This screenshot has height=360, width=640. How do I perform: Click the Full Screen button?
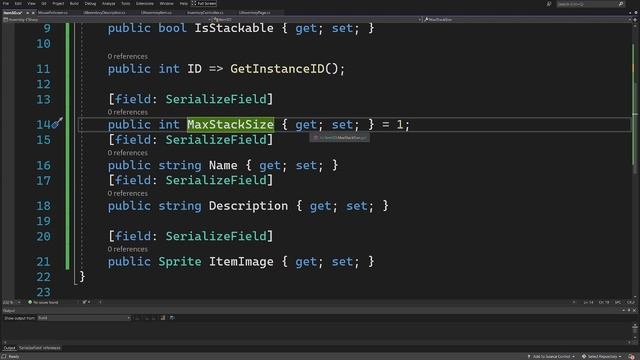[x=204, y=4]
